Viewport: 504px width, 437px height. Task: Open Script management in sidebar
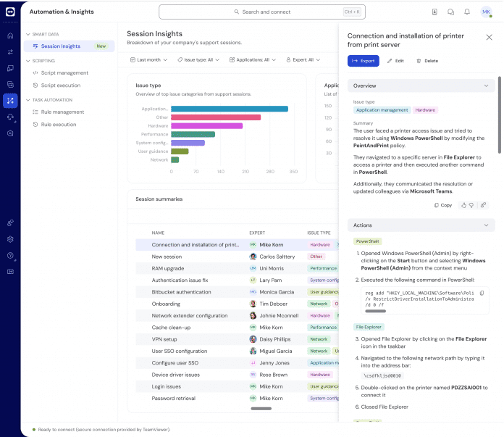[x=64, y=73]
